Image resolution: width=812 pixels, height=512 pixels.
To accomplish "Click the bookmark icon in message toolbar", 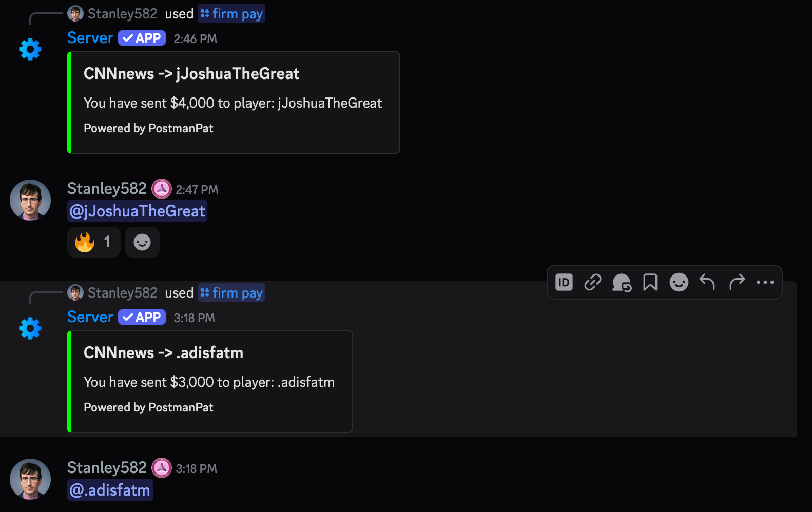I will click(x=650, y=282).
